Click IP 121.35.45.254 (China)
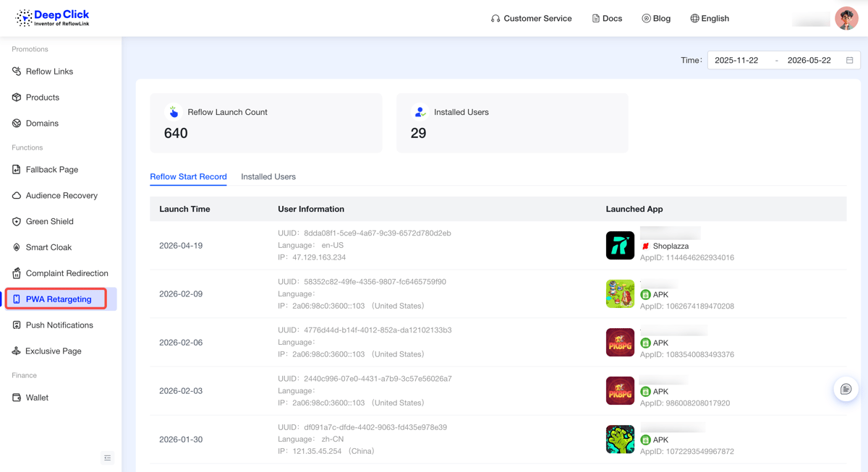The image size is (868, 472). click(x=333, y=451)
